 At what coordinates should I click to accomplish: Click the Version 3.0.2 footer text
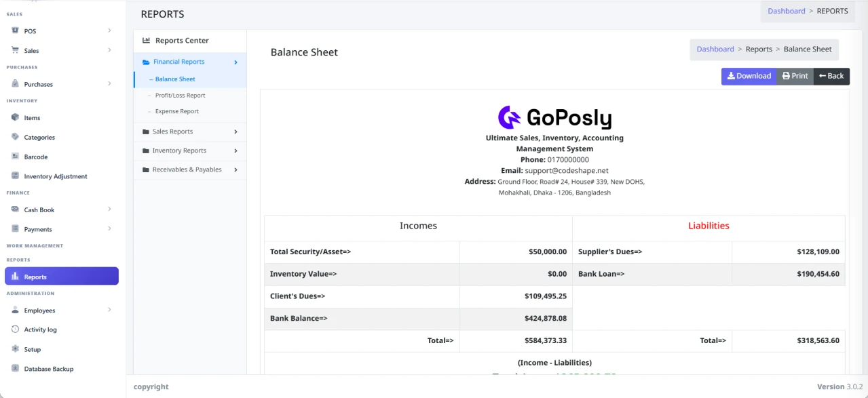pyautogui.click(x=839, y=386)
